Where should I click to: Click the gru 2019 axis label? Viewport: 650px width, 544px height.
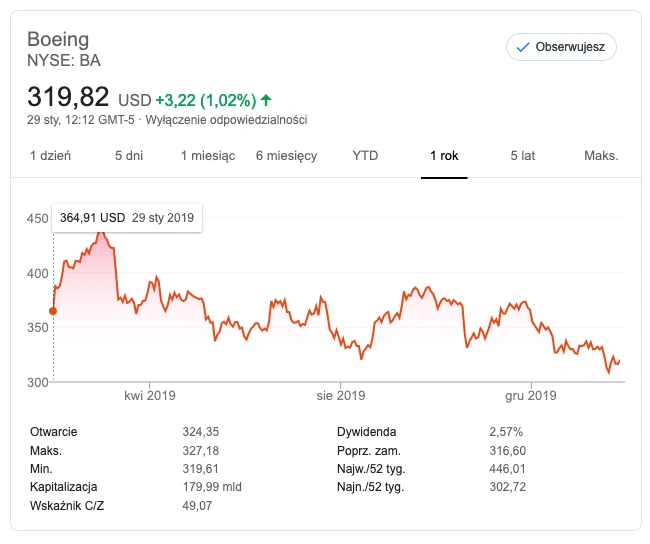click(531, 396)
